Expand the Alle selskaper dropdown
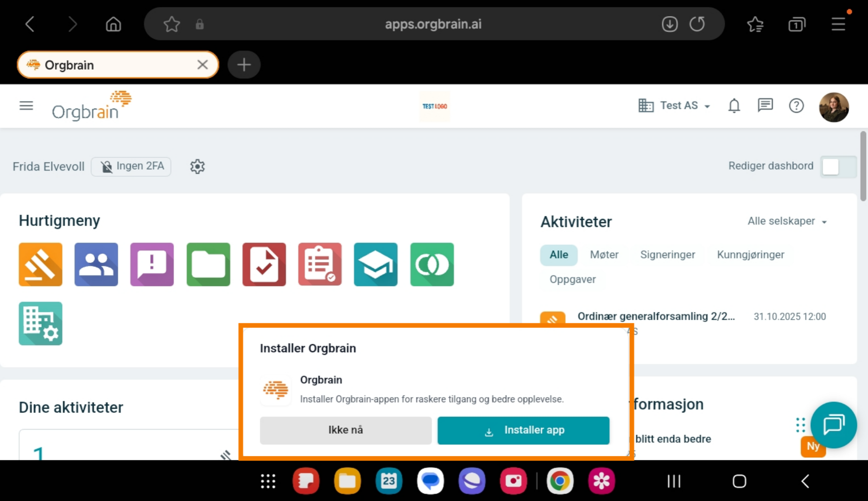 [x=786, y=221]
